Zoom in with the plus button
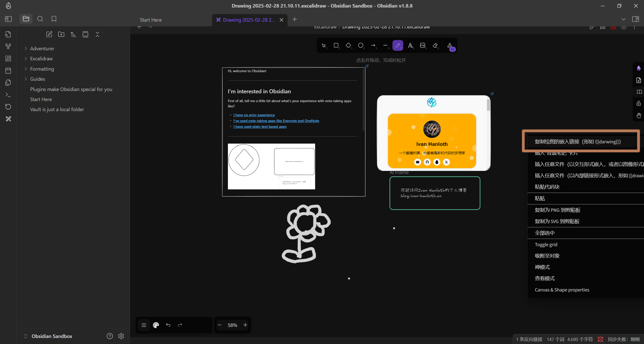Viewport: 644px width, 344px height. 245,325
